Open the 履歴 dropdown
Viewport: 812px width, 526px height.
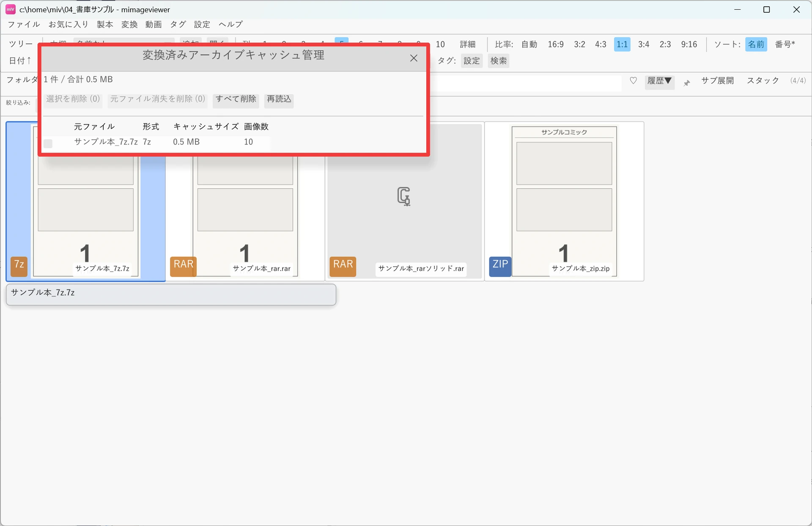(x=659, y=81)
